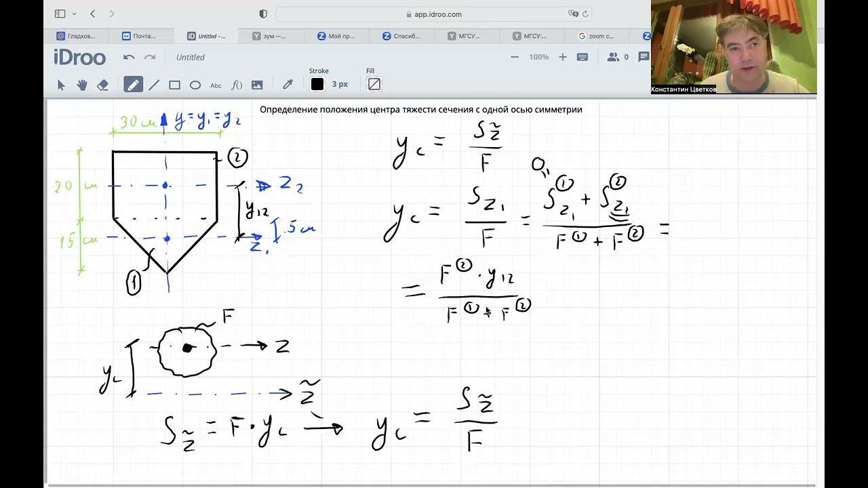Switch to the МГСУ... tab
Viewport: 868px width, 488px height.
tap(467, 36)
